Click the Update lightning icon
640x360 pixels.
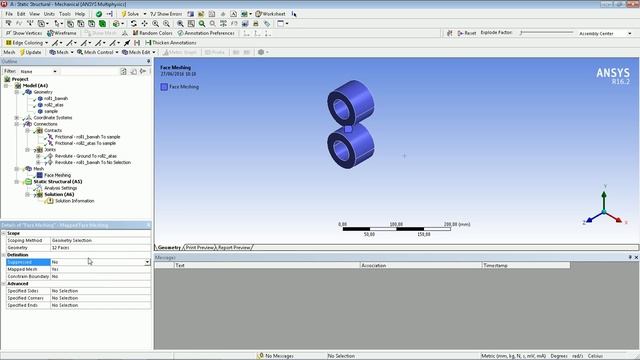31,52
